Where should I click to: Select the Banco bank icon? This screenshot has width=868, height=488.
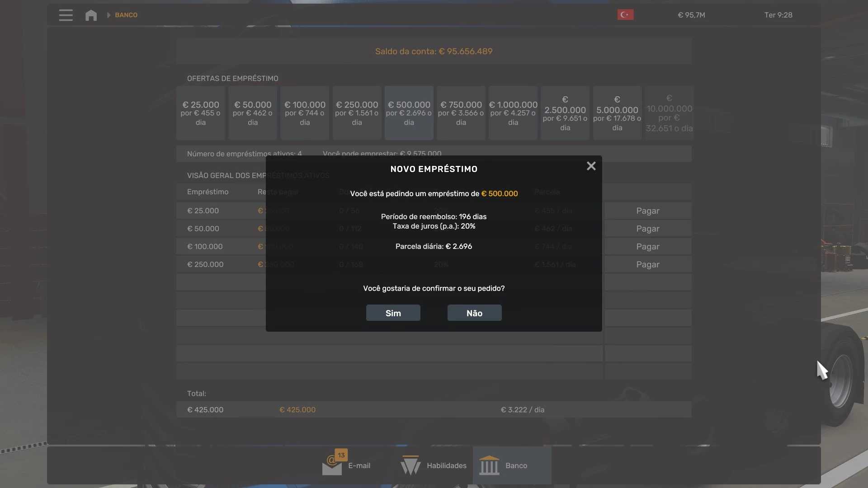coord(489,466)
